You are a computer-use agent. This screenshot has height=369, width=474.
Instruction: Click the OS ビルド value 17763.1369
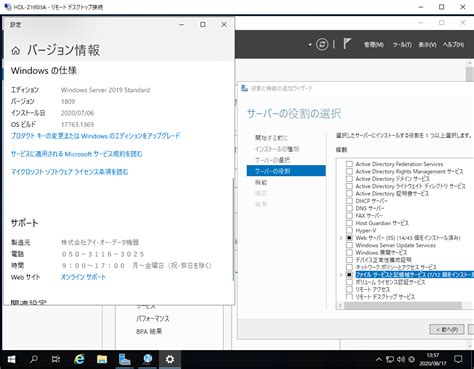[x=77, y=124]
